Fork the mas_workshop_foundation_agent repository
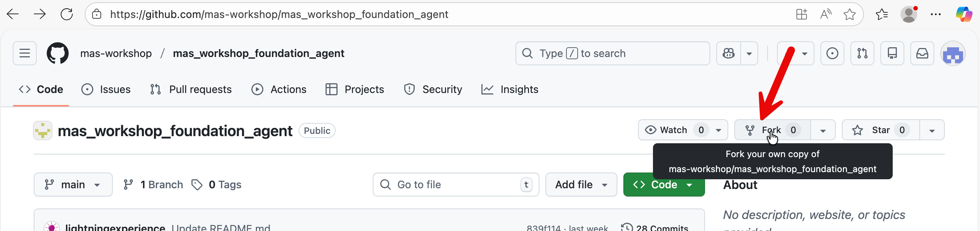 pyautogui.click(x=769, y=130)
